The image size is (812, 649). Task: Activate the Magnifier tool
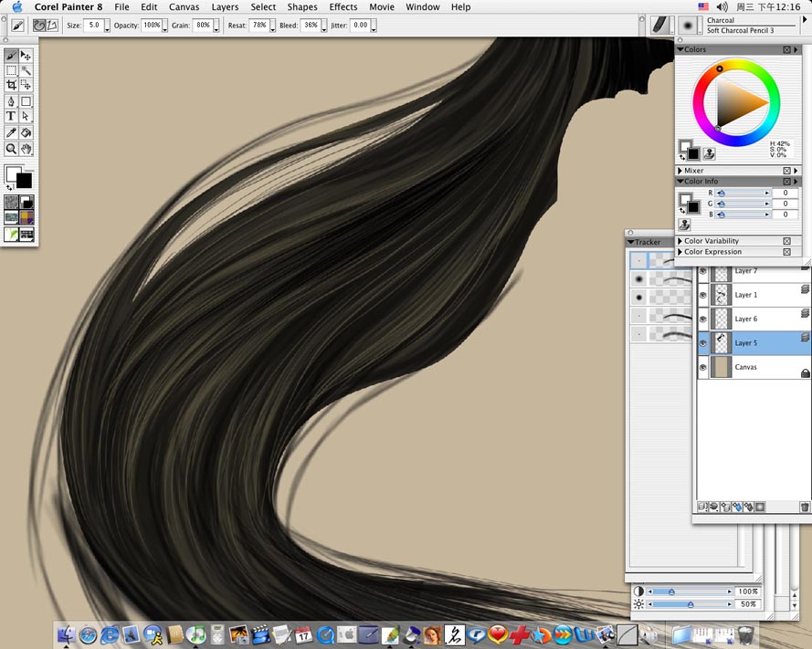(11, 149)
